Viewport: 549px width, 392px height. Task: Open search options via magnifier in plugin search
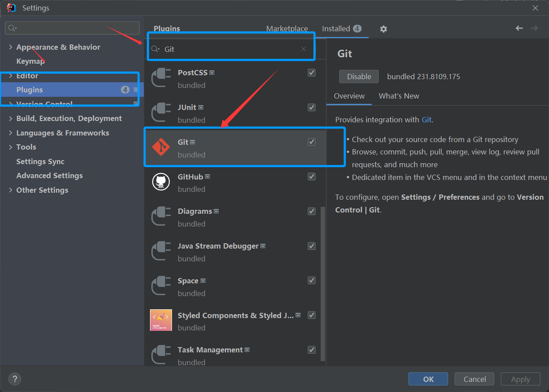155,49
